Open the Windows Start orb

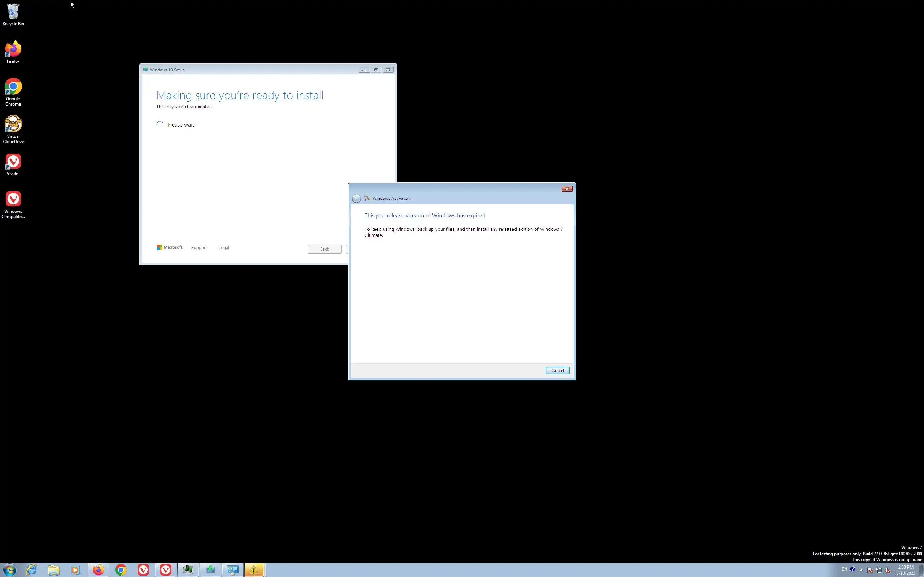(9, 570)
